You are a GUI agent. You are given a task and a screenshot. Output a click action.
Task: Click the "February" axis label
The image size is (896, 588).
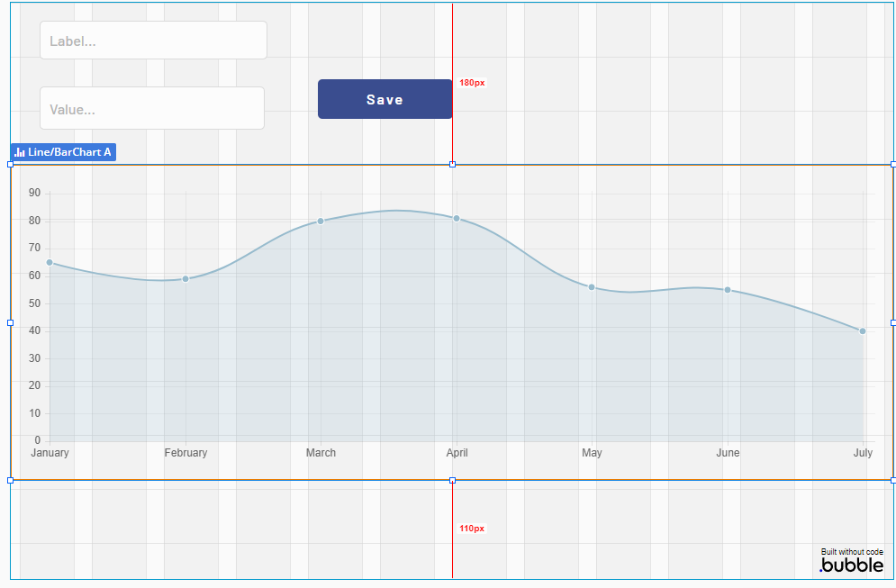pyautogui.click(x=186, y=453)
